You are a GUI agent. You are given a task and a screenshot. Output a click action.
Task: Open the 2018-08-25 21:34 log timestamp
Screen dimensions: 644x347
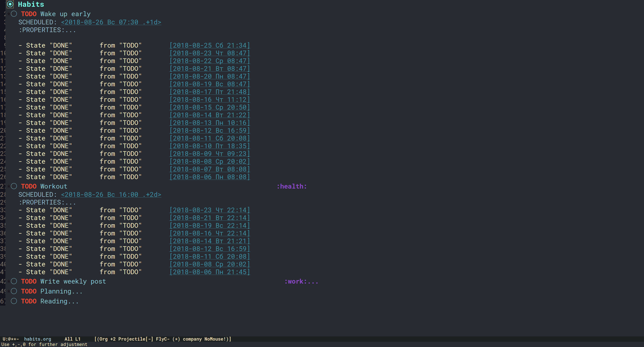[x=210, y=46]
